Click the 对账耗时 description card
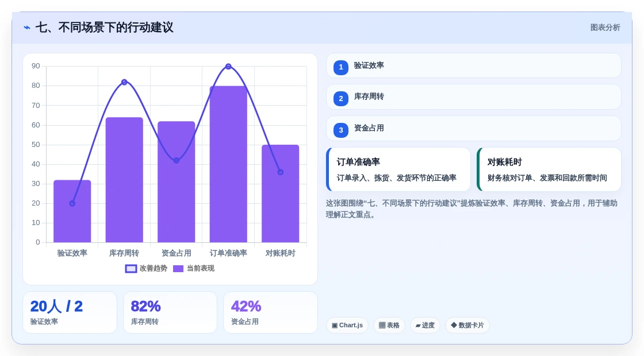 point(549,169)
